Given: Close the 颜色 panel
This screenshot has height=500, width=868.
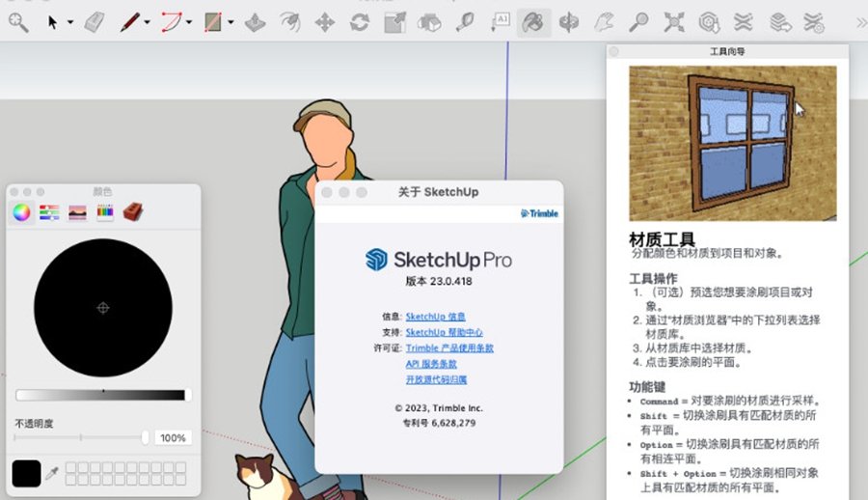Looking at the screenshot, I should 14,192.
